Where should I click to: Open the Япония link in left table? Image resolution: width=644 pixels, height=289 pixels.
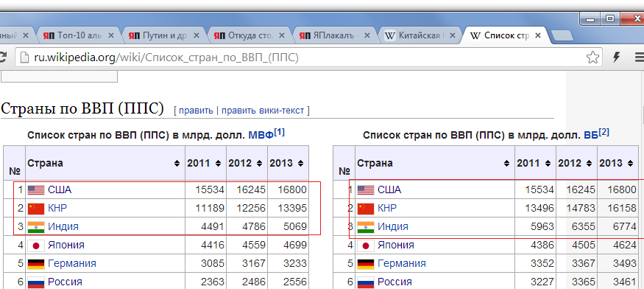66,245
